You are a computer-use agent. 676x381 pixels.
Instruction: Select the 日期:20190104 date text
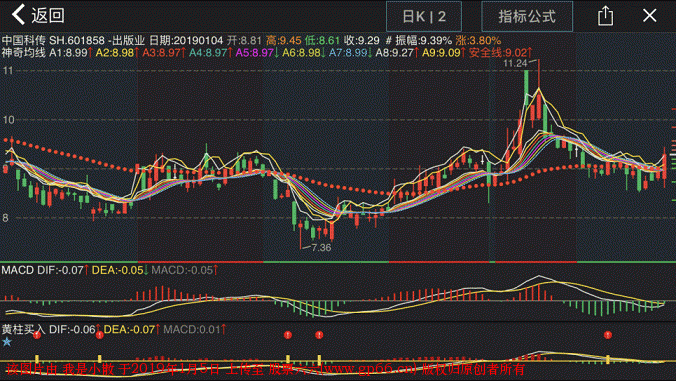coord(186,41)
